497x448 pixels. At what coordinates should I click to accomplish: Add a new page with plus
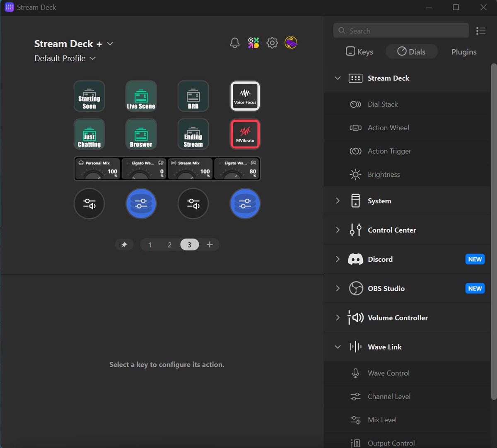(210, 245)
